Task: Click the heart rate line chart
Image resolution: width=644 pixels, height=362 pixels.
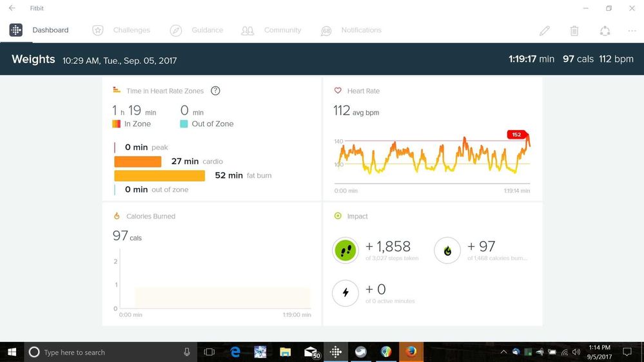Action: tap(432, 158)
